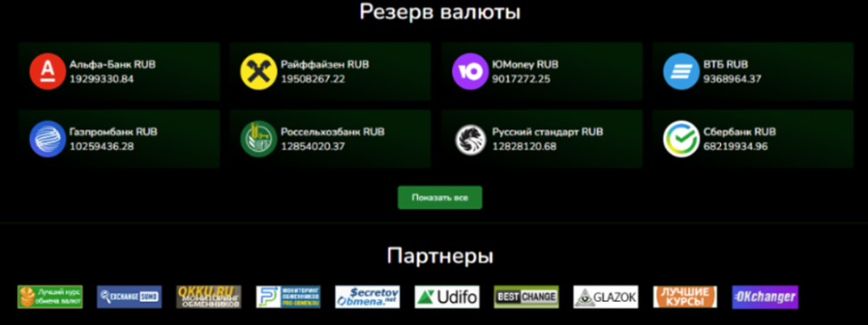Click the 'Резерв валюты' heading
868x325 pixels.
point(440,12)
